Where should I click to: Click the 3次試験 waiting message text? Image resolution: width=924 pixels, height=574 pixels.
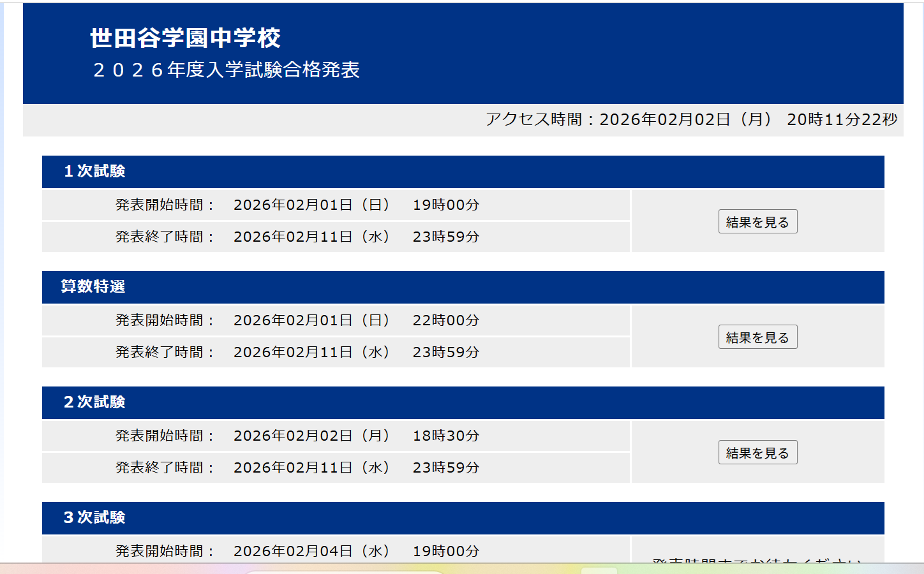tap(757, 559)
